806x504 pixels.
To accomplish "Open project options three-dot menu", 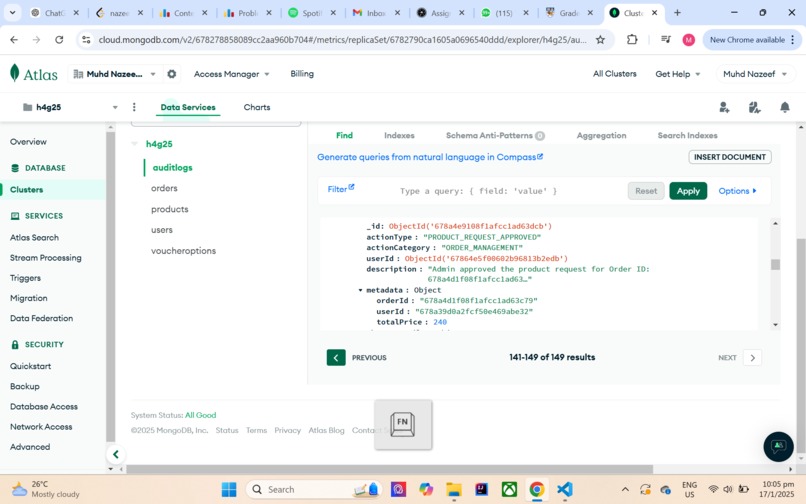I will coord(134,107).
